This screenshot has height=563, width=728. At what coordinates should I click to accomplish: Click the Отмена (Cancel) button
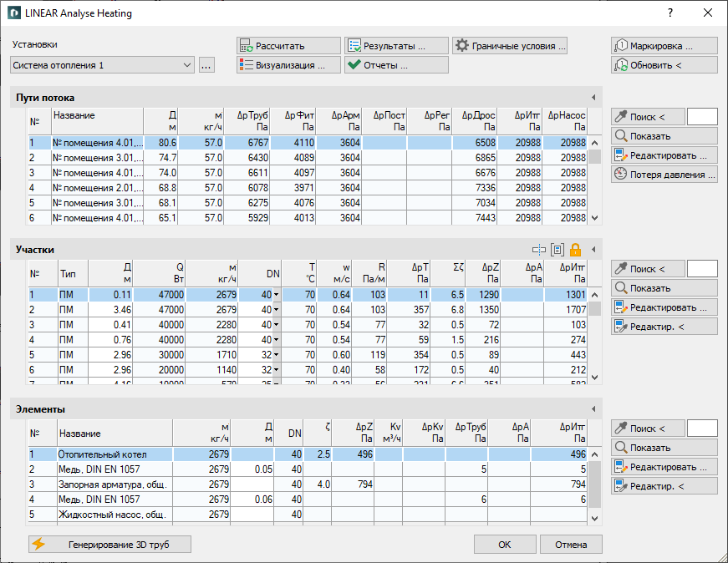tap(571, 545)
